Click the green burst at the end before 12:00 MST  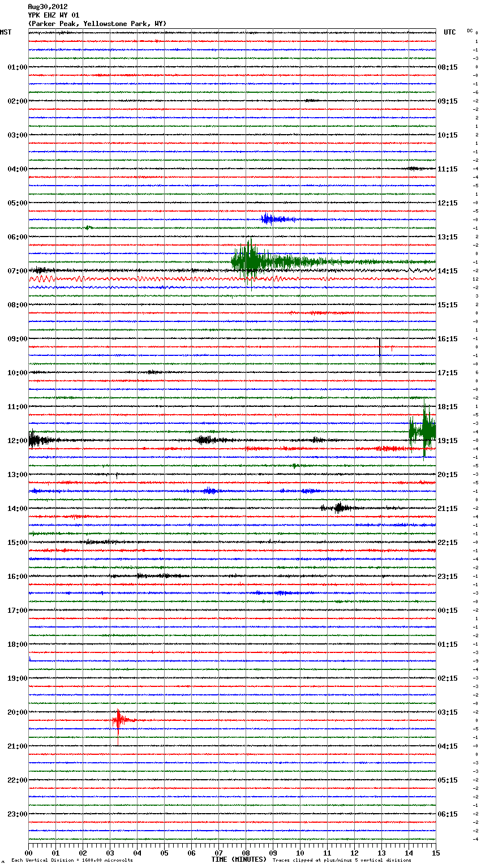click(x=423, y=430)
